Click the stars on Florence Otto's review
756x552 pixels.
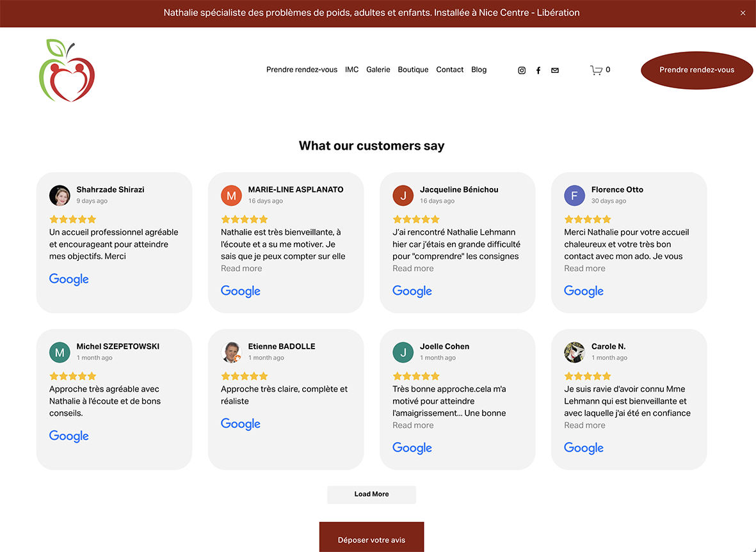tap(588, 219)
